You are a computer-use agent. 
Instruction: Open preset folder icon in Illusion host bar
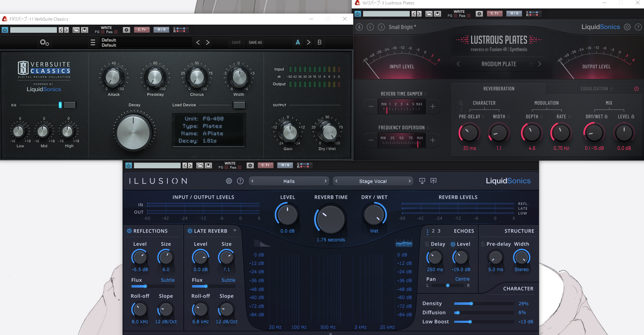(200, 165)
